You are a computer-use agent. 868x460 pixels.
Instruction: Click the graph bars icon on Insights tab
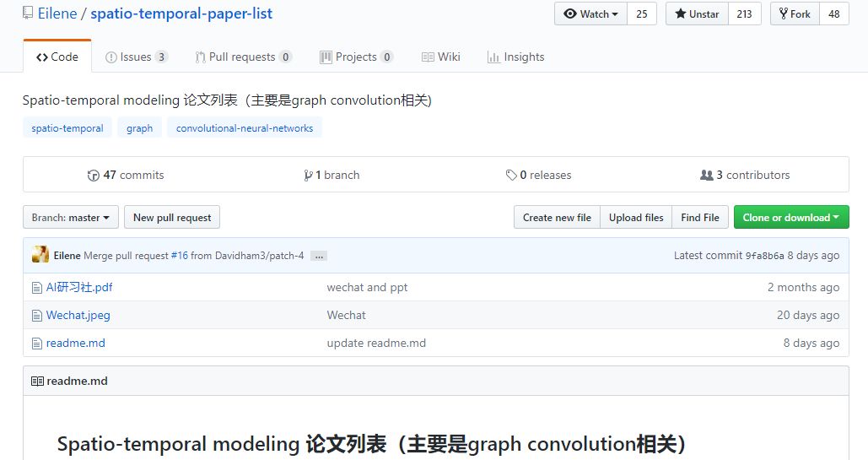pos(493,57)
